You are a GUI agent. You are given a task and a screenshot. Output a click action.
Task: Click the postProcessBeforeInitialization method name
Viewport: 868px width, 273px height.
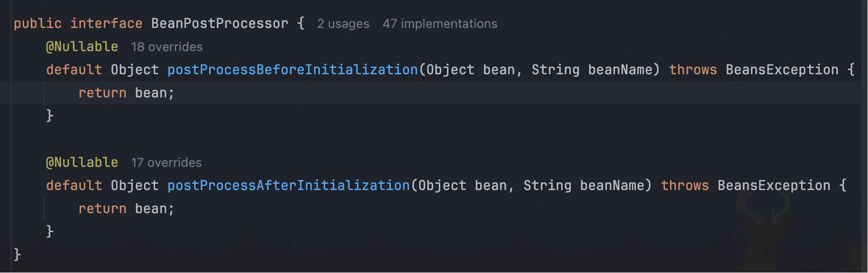292,69
